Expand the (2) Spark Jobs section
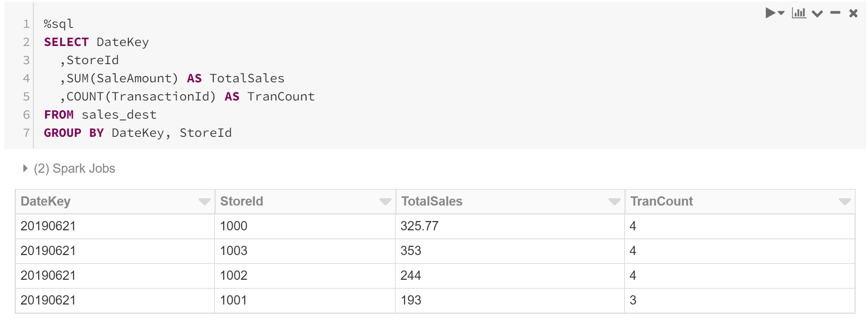Screen dimensions: 868x325 pyautogui.click(x=25, y=168)
